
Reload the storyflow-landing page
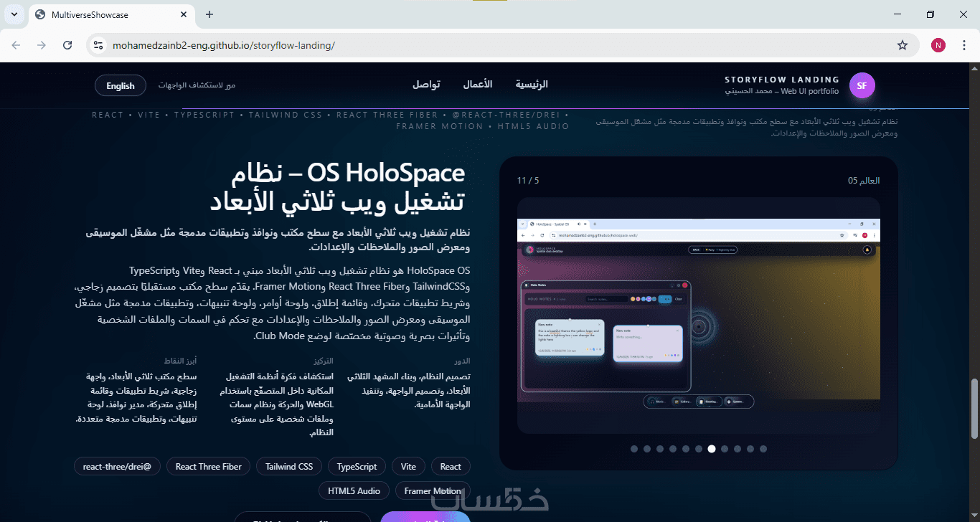(67, 45)
